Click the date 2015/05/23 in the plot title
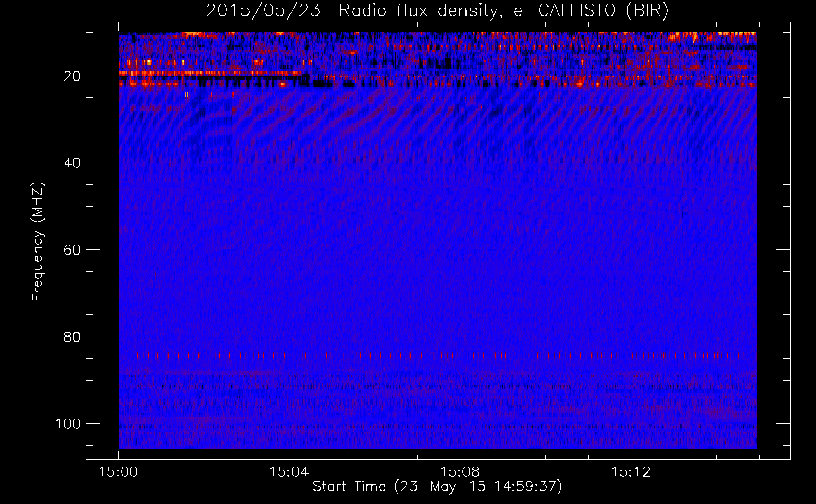816x504 pixels. click(263, 10)
